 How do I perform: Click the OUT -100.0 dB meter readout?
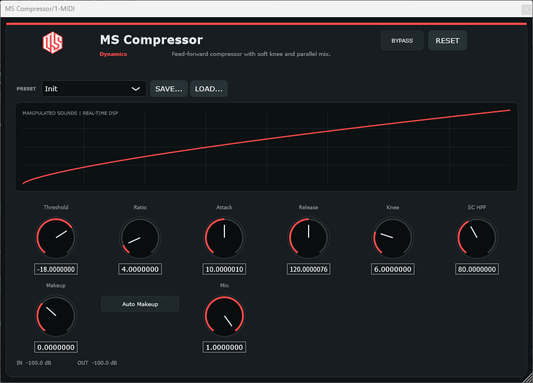97,363
